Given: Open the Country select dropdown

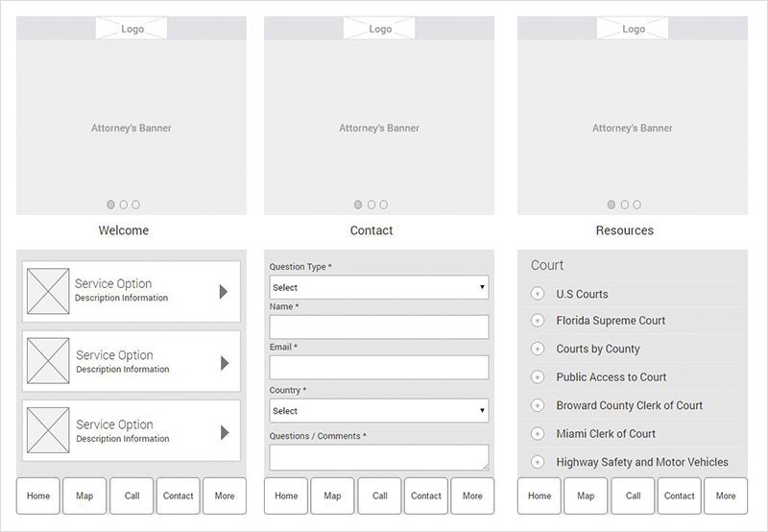Looking at the screenshot, I should tap(379, 410).
